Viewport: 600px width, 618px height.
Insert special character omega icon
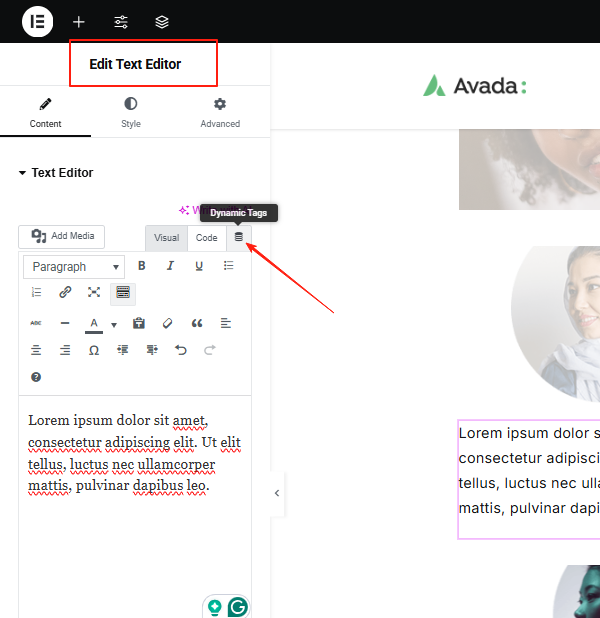click(x=94, y=350)
